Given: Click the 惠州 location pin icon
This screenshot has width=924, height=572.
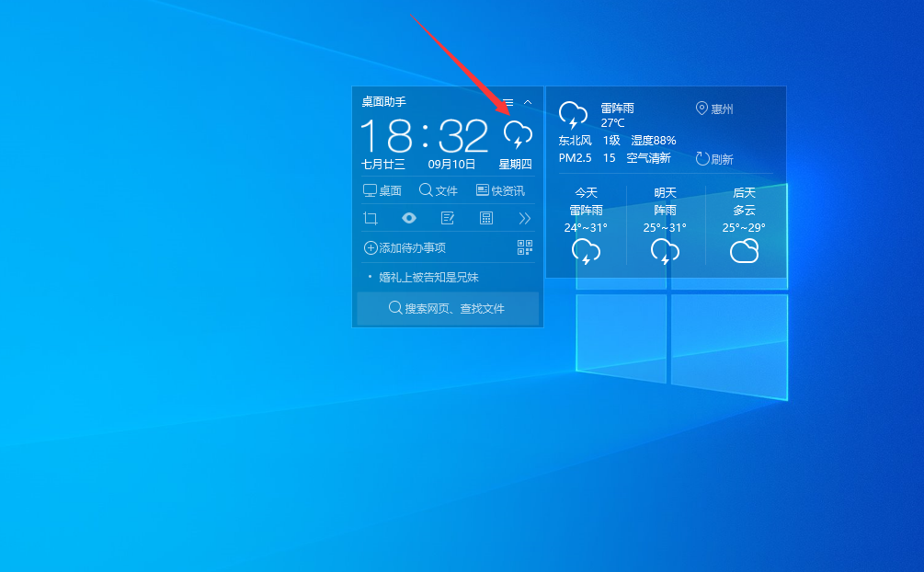Looking at the screenshot, I should click(702, 109).
